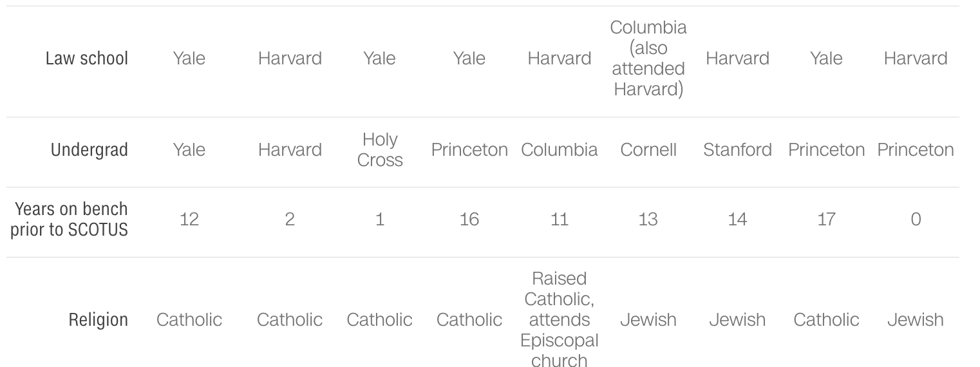Screen dimensions: 980x367
Task: Click the '12' years on bench value
Action: [x=189, y=220]
